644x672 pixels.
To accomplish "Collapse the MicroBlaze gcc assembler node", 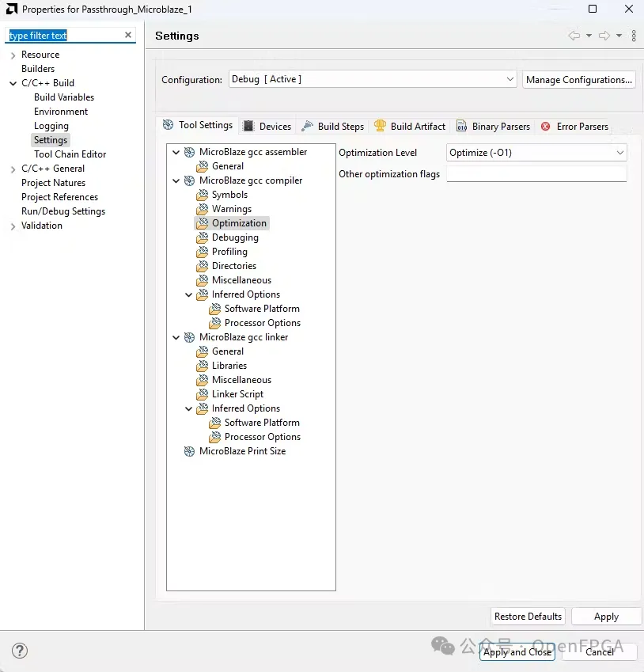I will coord(176,152).
